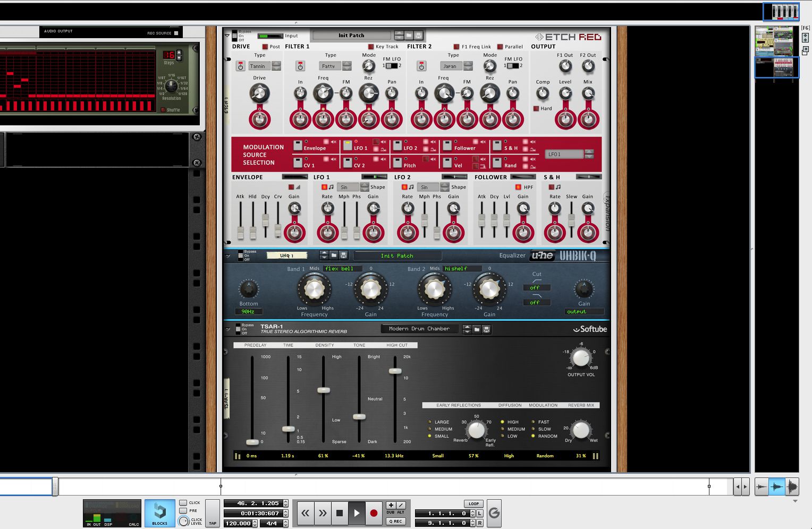
Task: Enable the PRE count-in checkbox
Action: (x=183, y=510)
